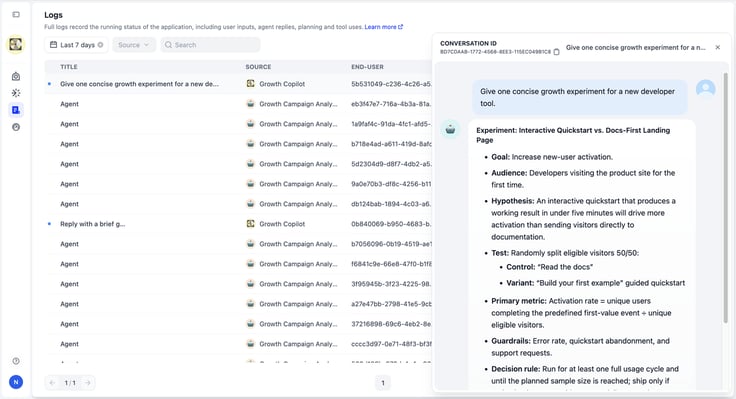Viewport: 736px width, 399px height.
Task: Focus the Search logs input field
Action: tap(210, 45)
